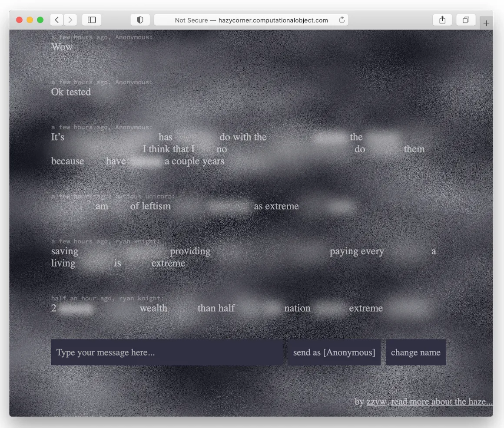The image size is (504, 428).
Task: Click the 'half an hour ago, ryan knight:' label
Action: pos(107,298)
